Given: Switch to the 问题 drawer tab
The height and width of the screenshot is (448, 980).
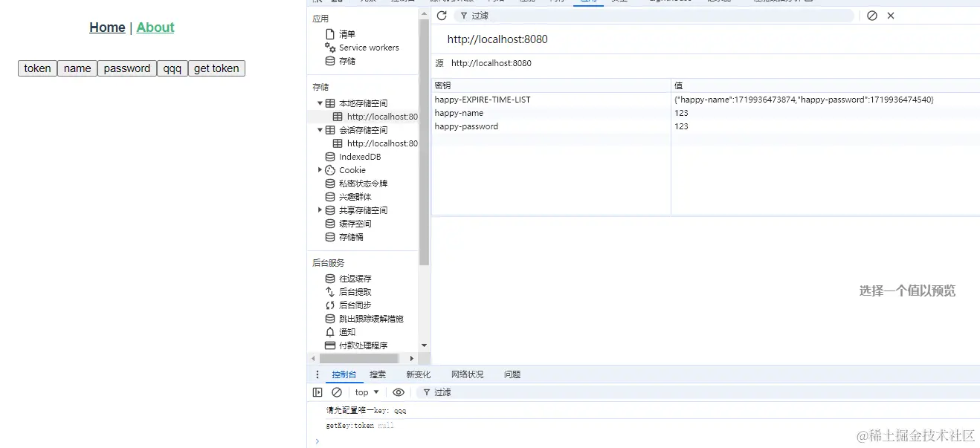Looking at the screenshot, I should [512, 374].
